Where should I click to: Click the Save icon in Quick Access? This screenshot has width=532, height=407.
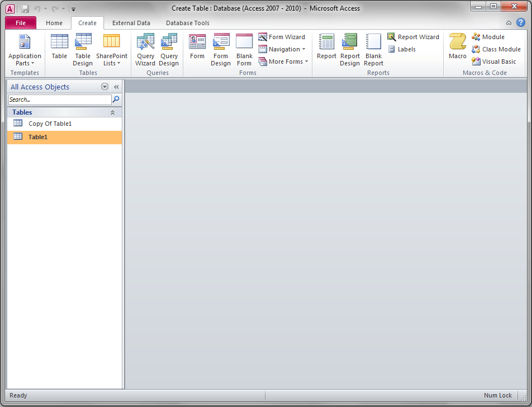[25, 9]
